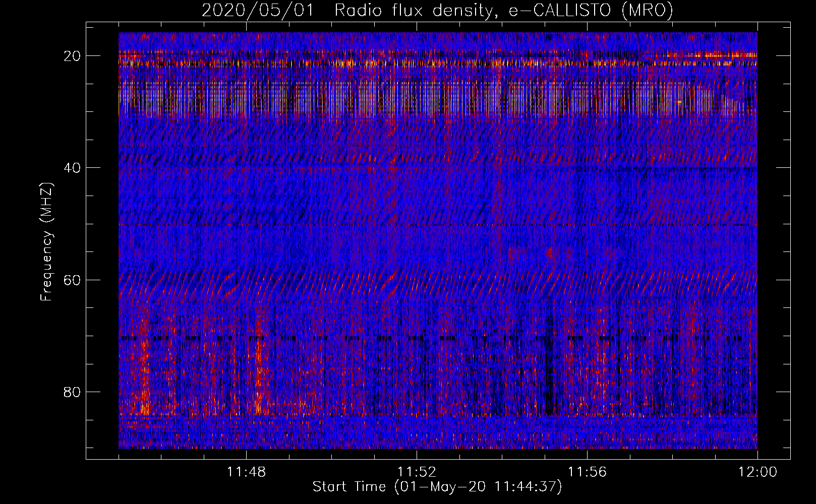Click the time tick label '11:56'
This screenshot has width=816, height=504.
(587, 472)
